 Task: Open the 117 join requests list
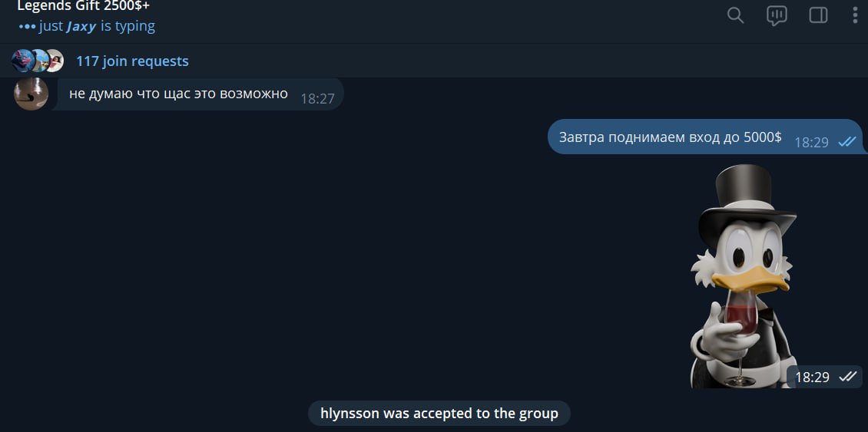click(x=132, y=61)
